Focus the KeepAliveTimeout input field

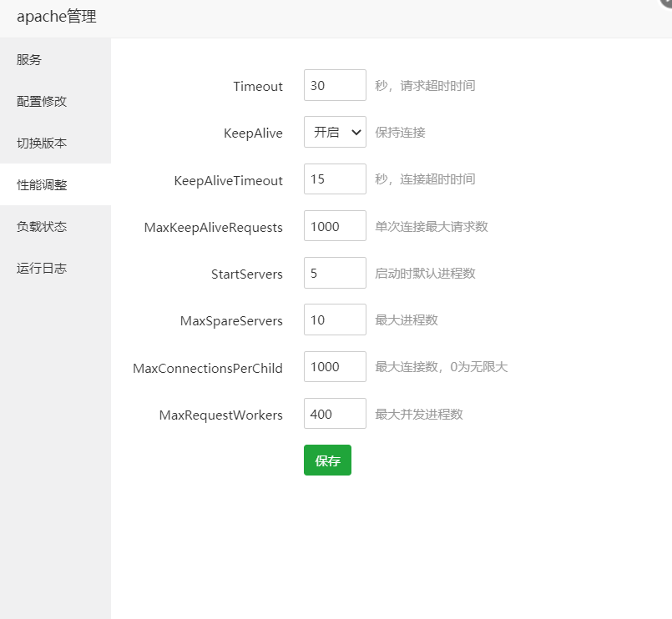[x=335, y=179]
